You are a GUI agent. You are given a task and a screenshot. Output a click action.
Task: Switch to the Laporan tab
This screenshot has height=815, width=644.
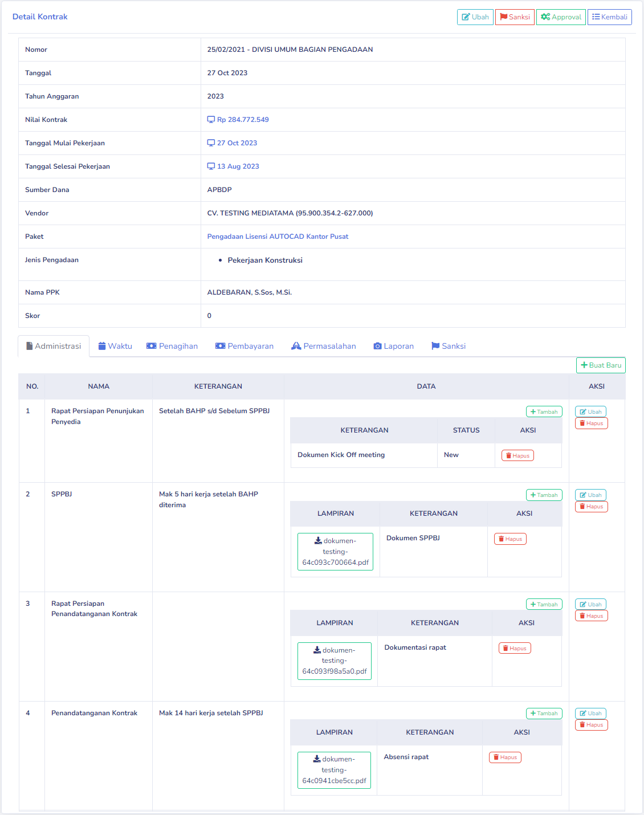393,346
